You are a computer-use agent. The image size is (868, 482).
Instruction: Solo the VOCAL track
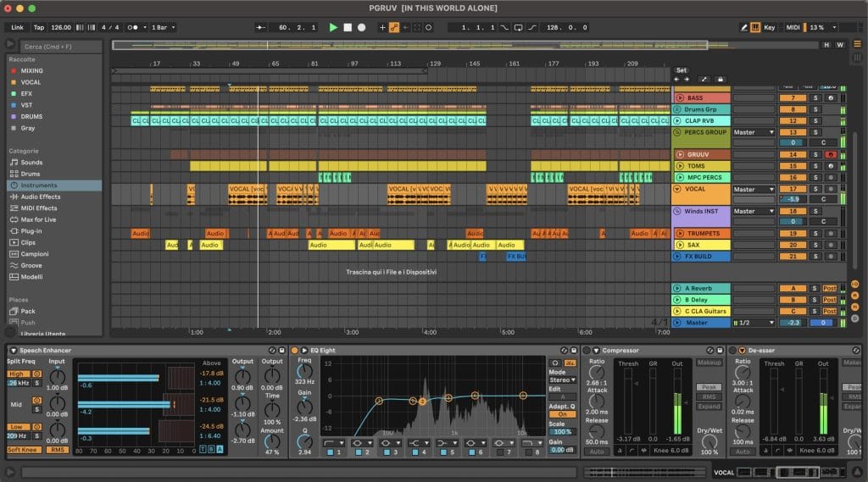(815, 189)
